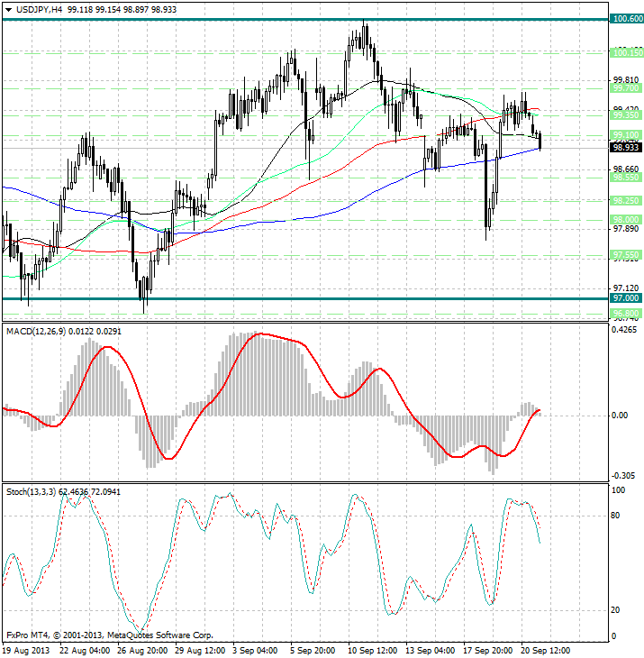Click the 100.600 resistance level label
This screenshot has height=658, width=644.
click(627, 19)
